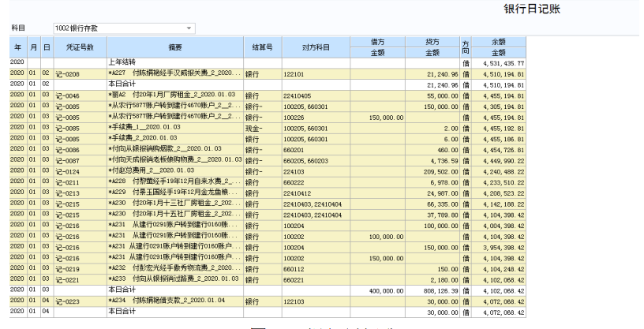644x329 pixels.
Task: Click the balance 3,954,398.42
Action: coord(499,247)
